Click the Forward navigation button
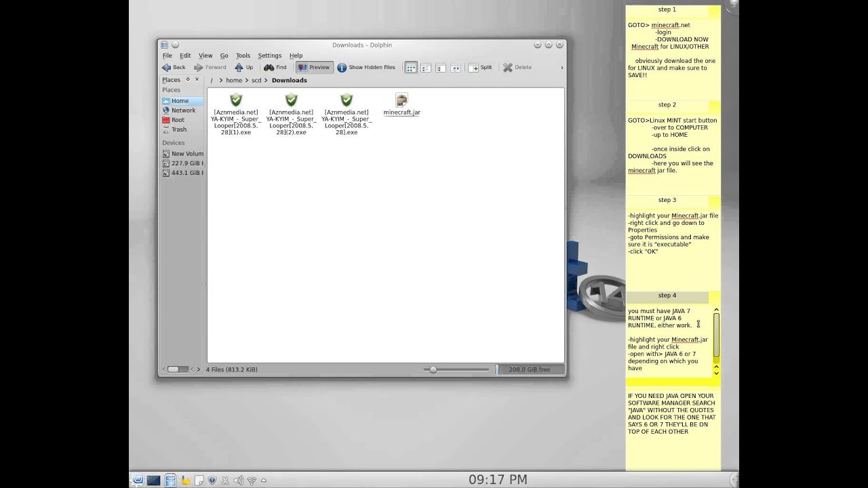The height and width of the screenshot is (488, 868). 210,67
